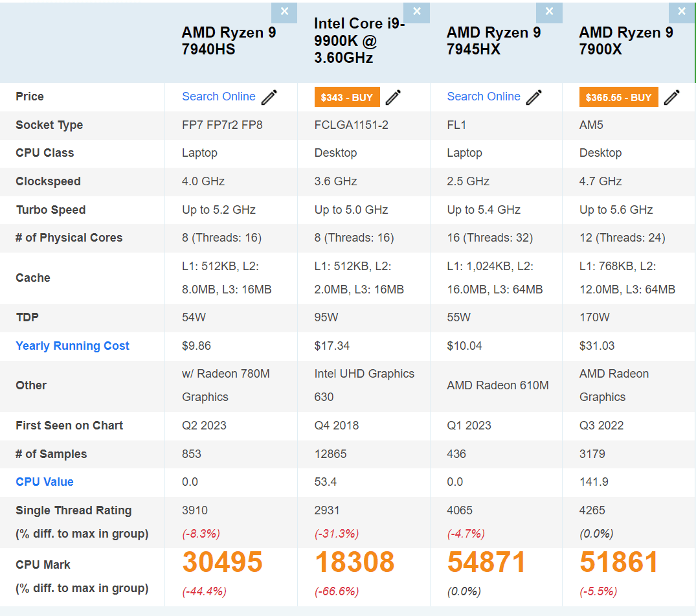Remove Intel Core i9-9900K column with X
The height and width of the screenshot is (616, 696).
[x=416, y=12]
